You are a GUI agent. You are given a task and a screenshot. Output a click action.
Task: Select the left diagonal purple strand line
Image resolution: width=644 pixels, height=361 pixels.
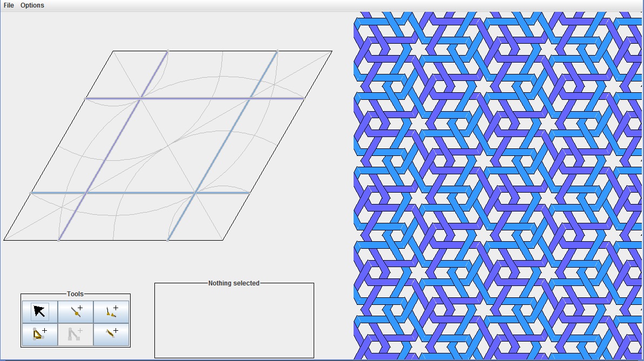[x=113, y=146]
